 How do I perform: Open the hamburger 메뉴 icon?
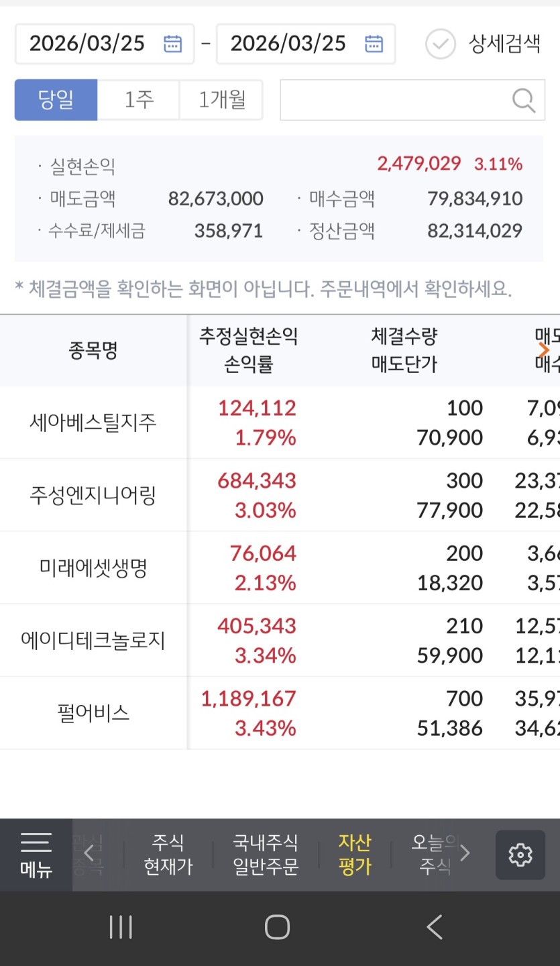[36, 854]
